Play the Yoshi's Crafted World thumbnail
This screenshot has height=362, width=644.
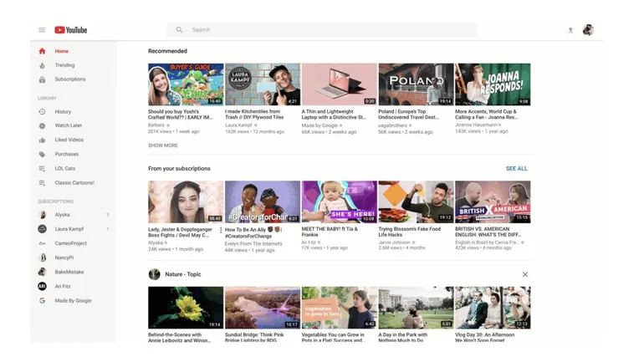186,84
